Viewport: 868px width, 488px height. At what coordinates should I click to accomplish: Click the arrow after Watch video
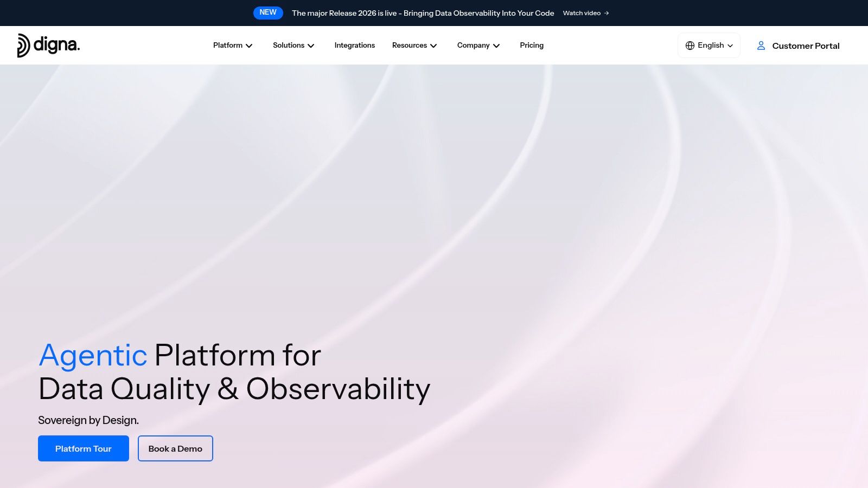pyautogui.click(x=607, y=13)
